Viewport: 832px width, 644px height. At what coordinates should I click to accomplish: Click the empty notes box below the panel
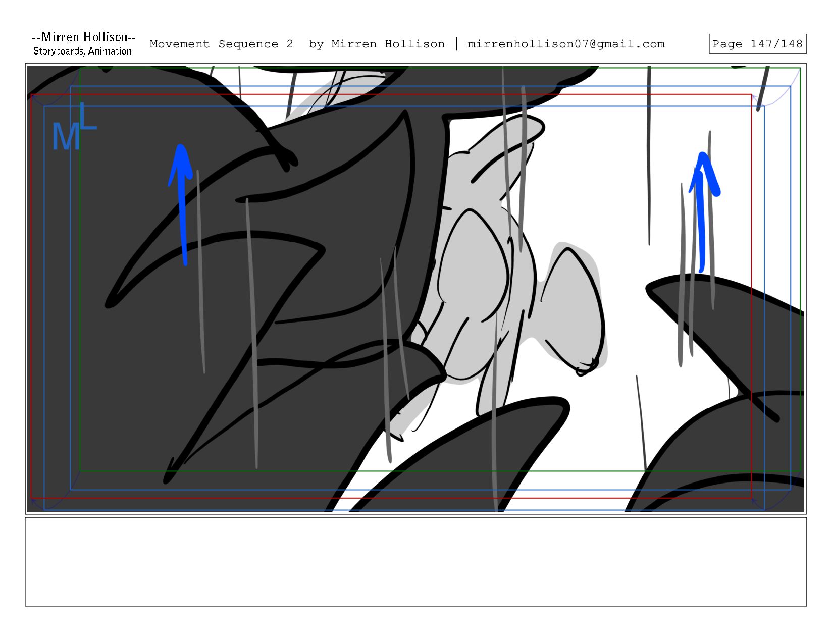(415, 562)
